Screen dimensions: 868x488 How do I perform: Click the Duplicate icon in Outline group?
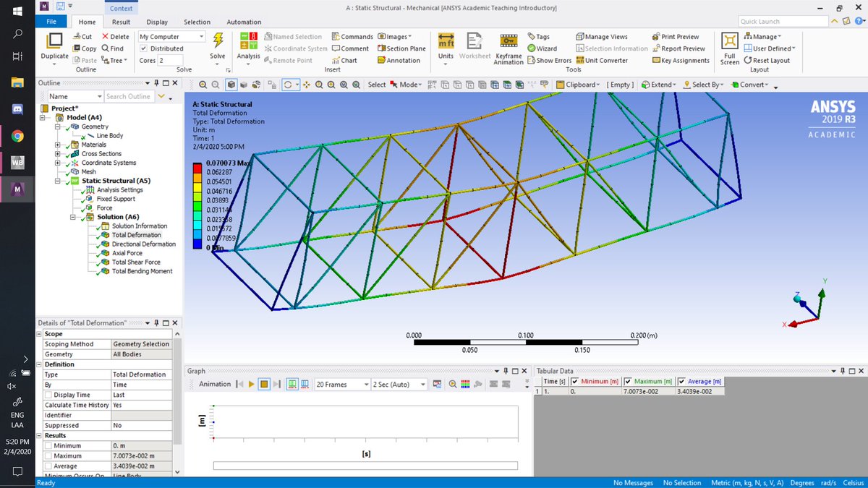pos(54,41)
